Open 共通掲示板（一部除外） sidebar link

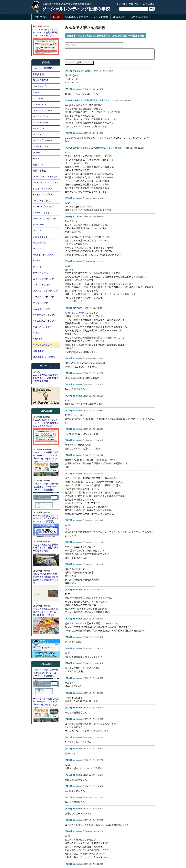click(x=46, y=357)
